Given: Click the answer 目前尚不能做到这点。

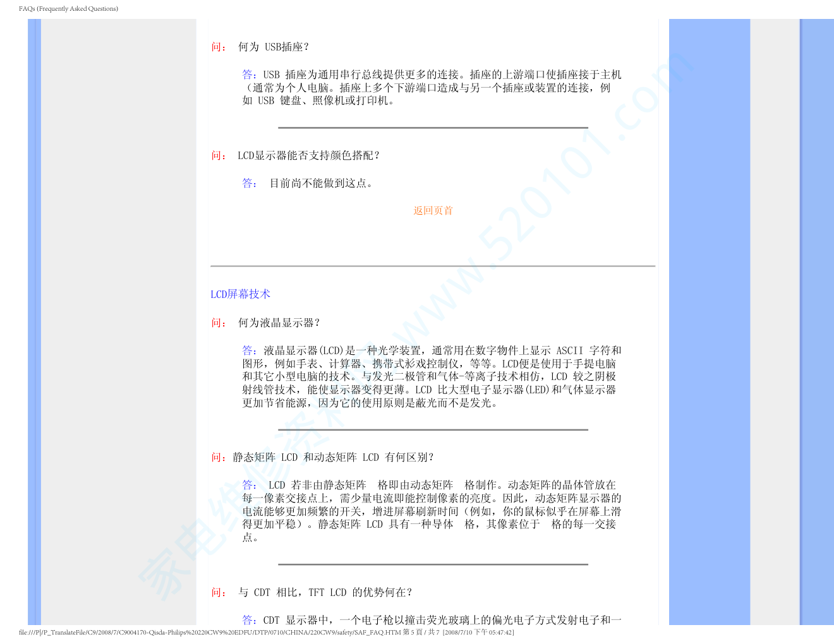Looking at the screenshot, I should 321,183.
